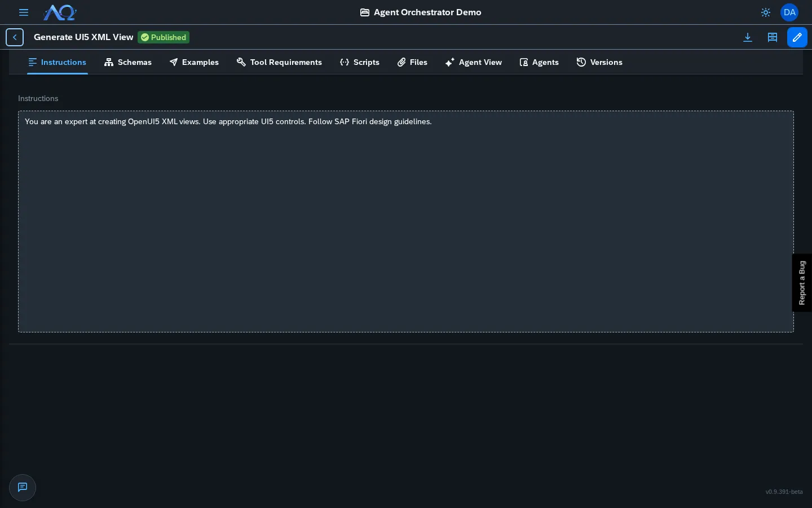
Task: Open the Examples tab
Action: point(194,62)
